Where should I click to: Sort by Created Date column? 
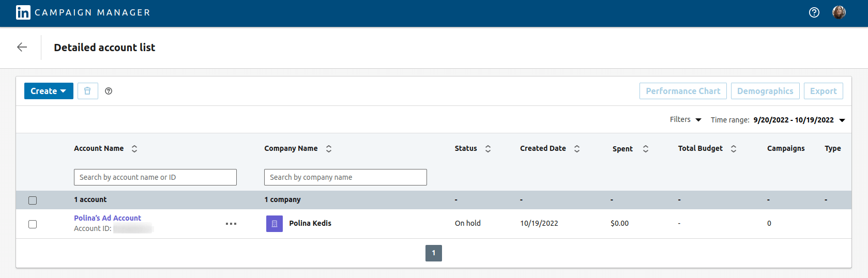pos(577,149)
